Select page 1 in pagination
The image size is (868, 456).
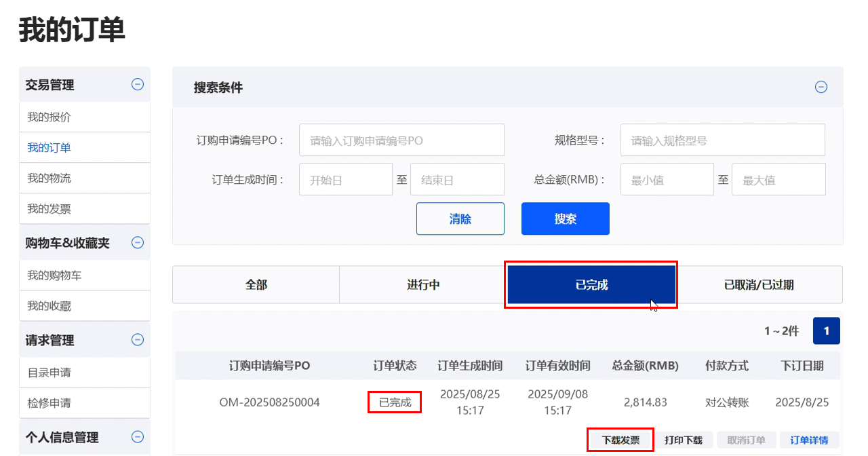(826, 331)
